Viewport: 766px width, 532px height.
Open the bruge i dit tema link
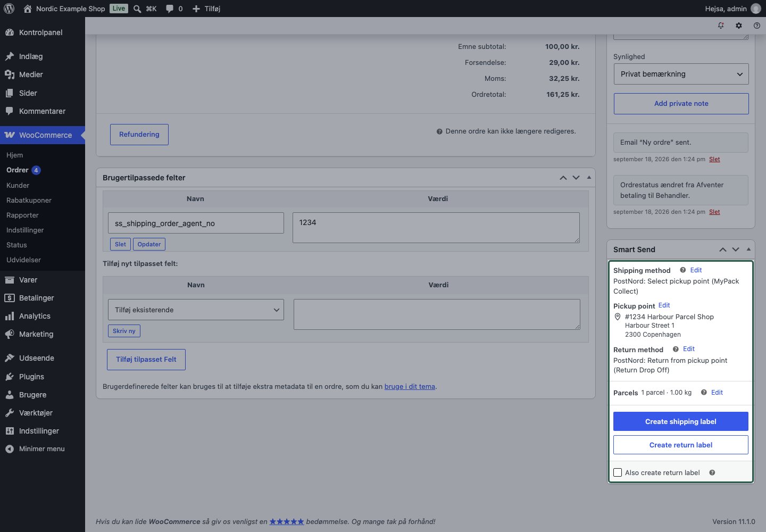point(410,387)
